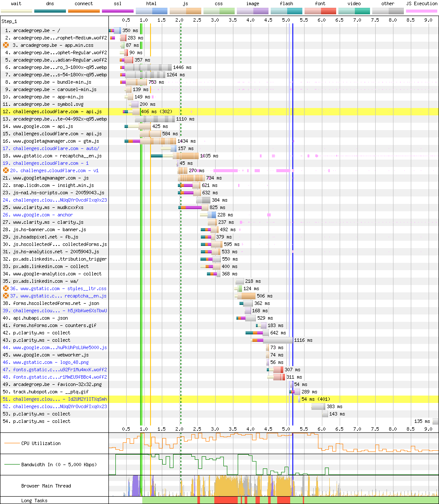439x504 pixels.
Task: Select the flash legend swatch
Action: click(x=286, y=11)
